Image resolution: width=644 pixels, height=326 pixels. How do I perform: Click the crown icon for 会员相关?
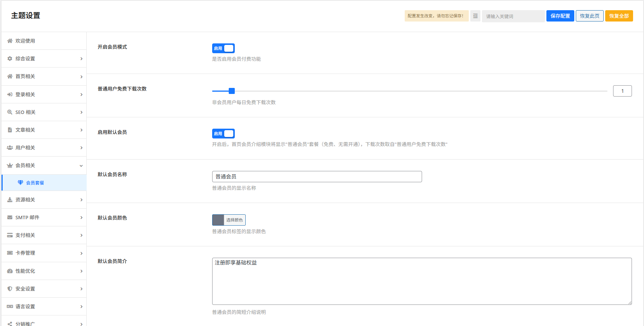(10, 165)
